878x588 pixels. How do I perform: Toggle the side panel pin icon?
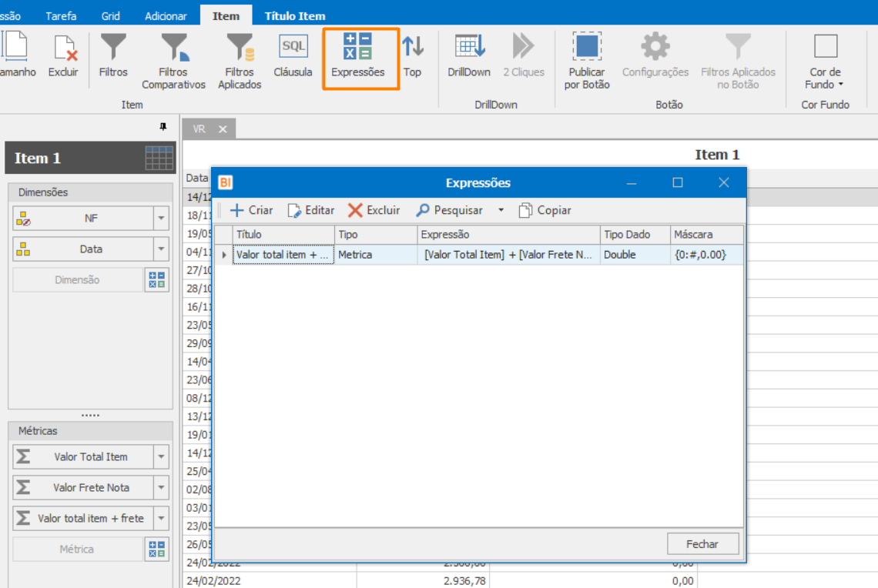click(163, 127)
